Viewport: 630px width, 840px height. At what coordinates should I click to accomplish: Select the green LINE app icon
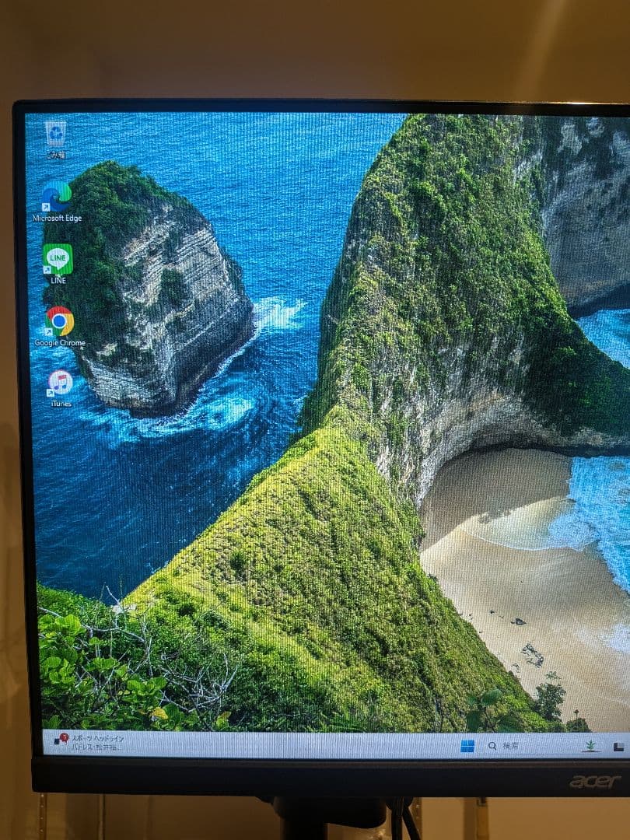click(x=58, y=259)
